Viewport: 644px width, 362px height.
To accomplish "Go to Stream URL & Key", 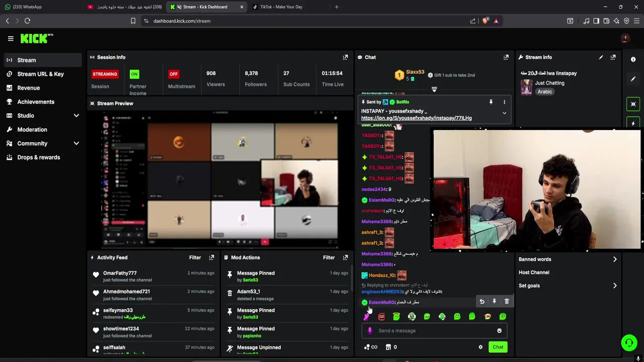I will pyautogui.click(x=43, y=74).
